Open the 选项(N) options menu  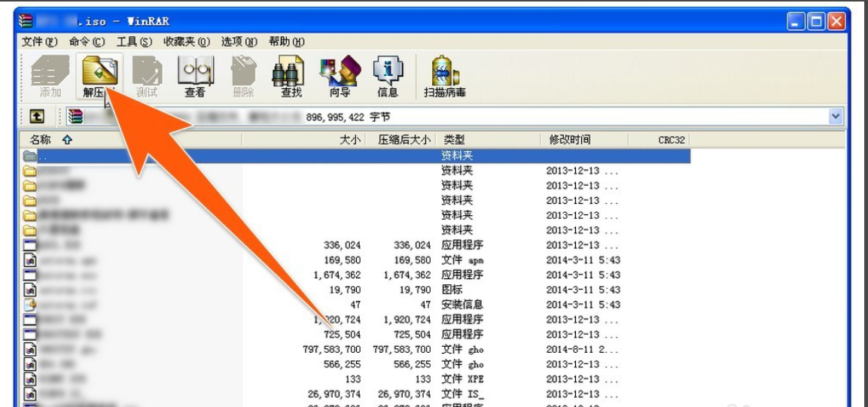click(239, 41)
